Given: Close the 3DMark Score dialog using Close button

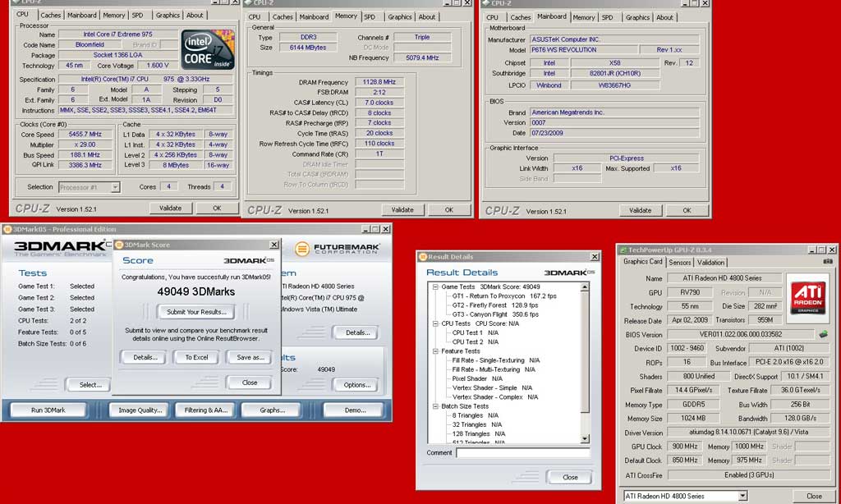Looking at the screenshot, I should (250, 383).
